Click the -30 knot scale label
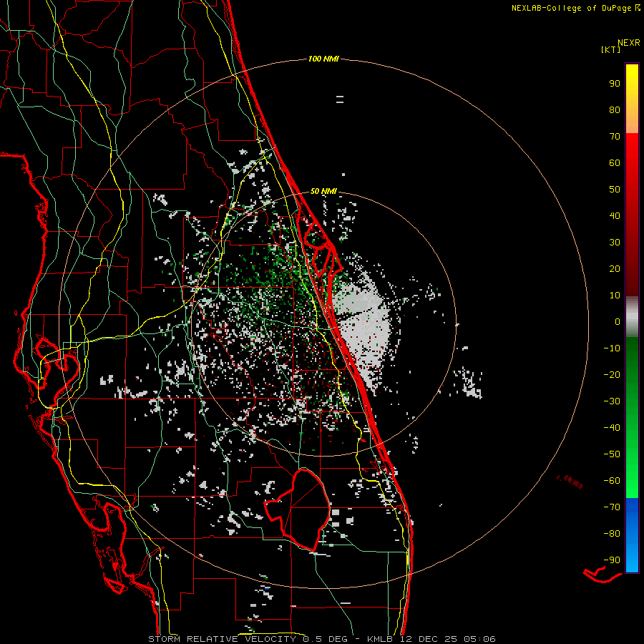 [612, 401]
